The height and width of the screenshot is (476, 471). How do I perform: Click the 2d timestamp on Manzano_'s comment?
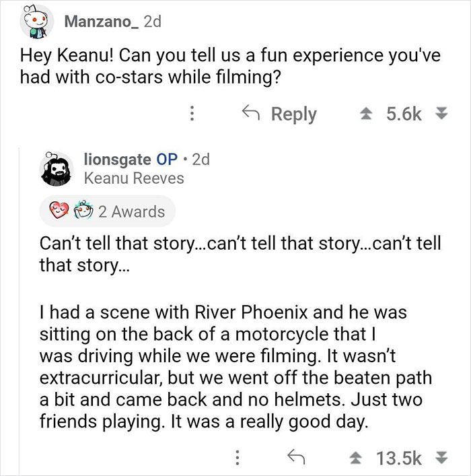[x=151, y=21]
